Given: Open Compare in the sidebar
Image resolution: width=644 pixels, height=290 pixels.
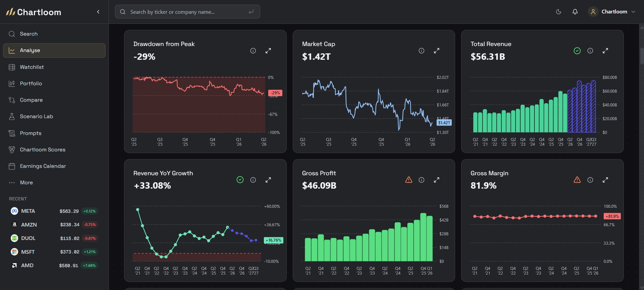Looking at the screenshot, I should [54, 100].
